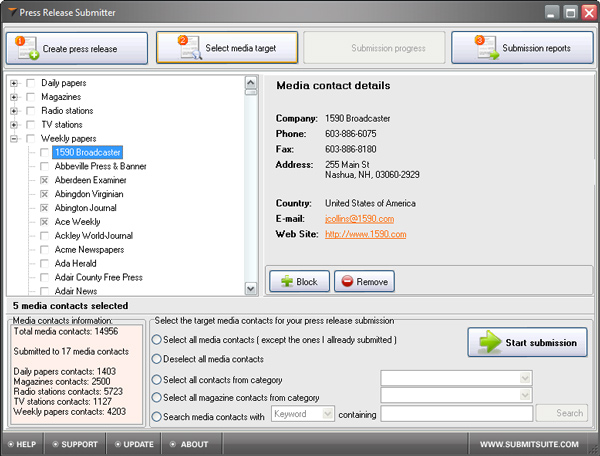Click the Press Release Submitter title bar icon

[10, 12]
